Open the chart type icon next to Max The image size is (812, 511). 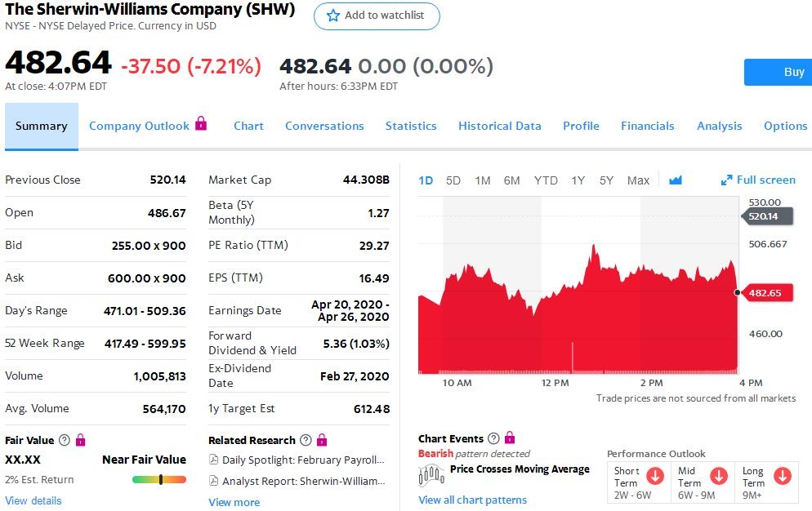tap(675, 180)
